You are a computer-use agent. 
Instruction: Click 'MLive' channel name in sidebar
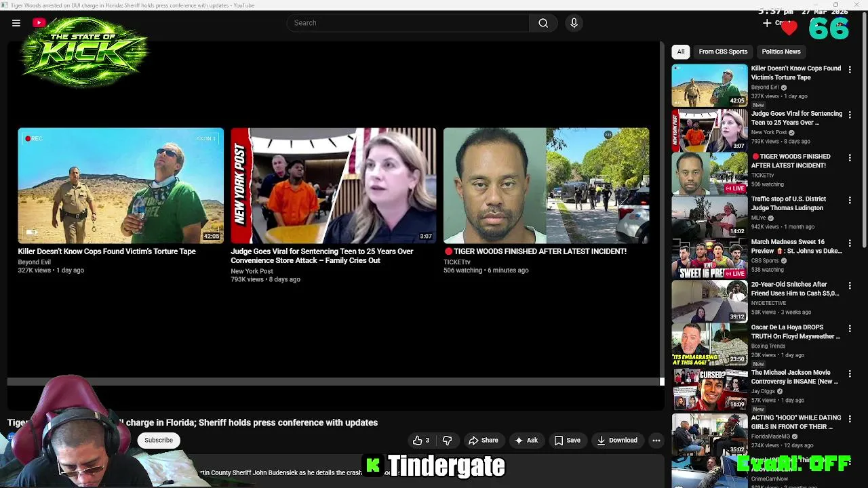point(758,218)
